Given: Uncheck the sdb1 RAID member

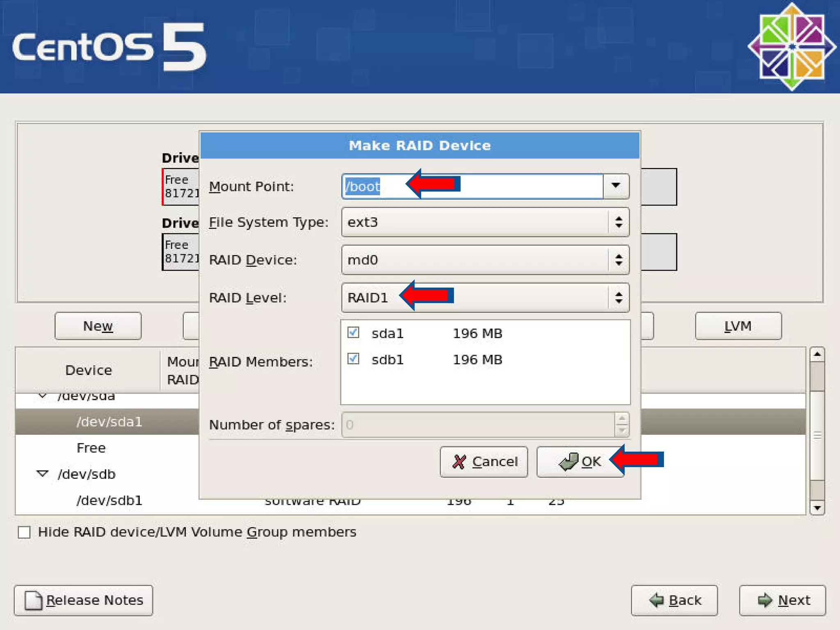Looking at the screenshot, I should tap(353, 359).
